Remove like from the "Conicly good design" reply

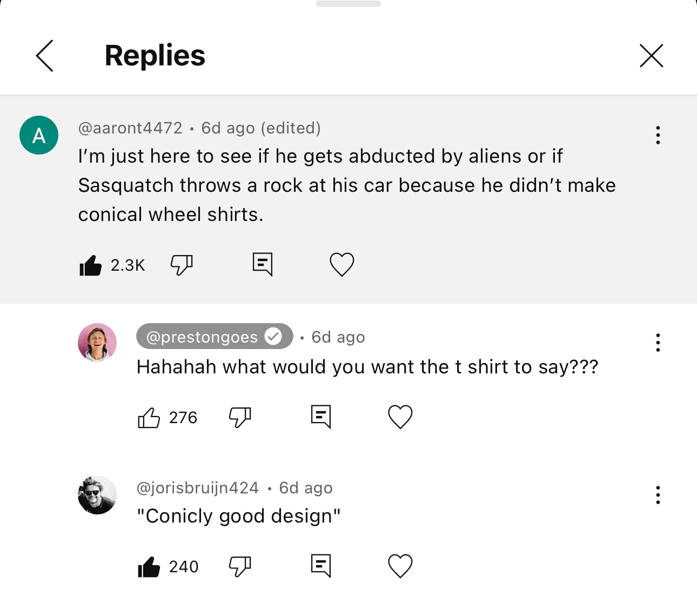tap(149, 567)
